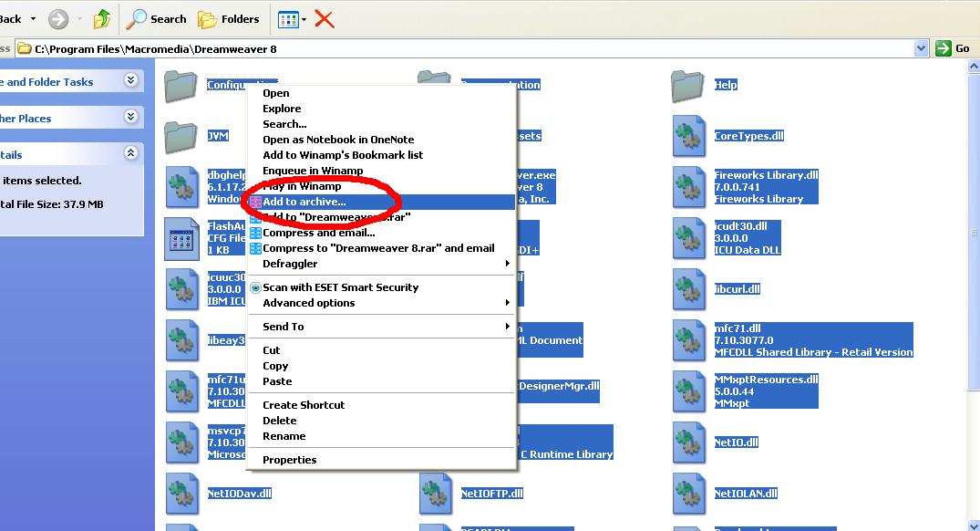Screen dimensions: 980x531
Task: Click the CoreTypes.dll file name
Action: coord(748,136)
